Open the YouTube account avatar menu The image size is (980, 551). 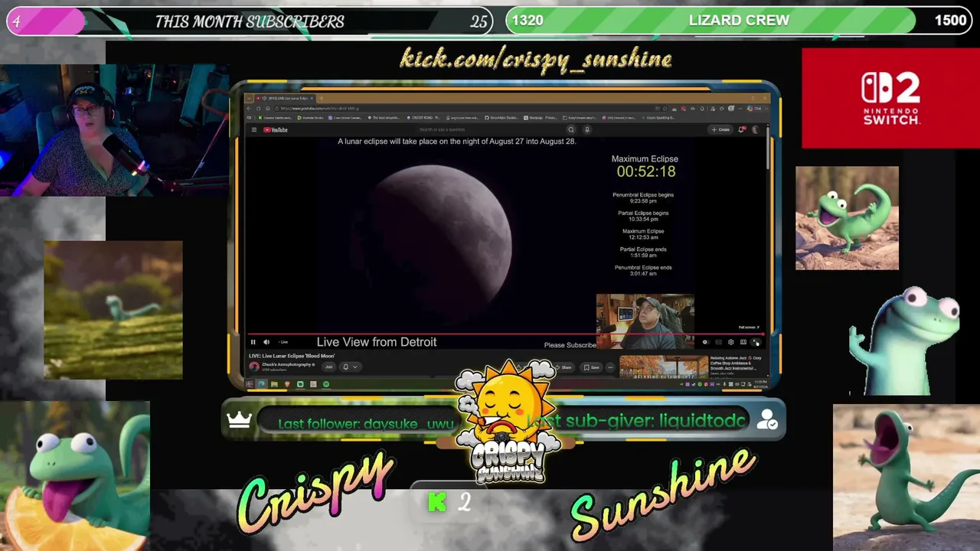(x=755, y=129)
